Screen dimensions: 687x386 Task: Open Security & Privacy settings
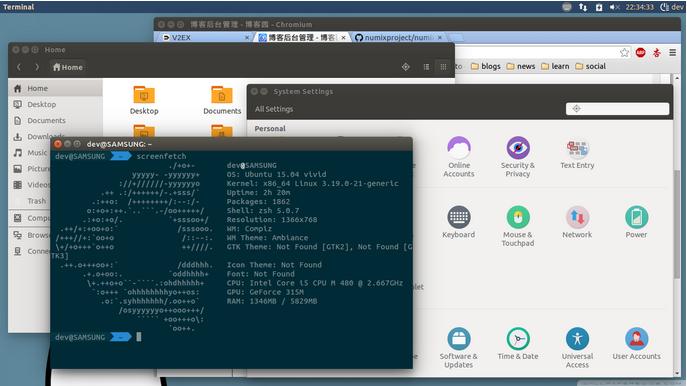[x=518, y=157]
